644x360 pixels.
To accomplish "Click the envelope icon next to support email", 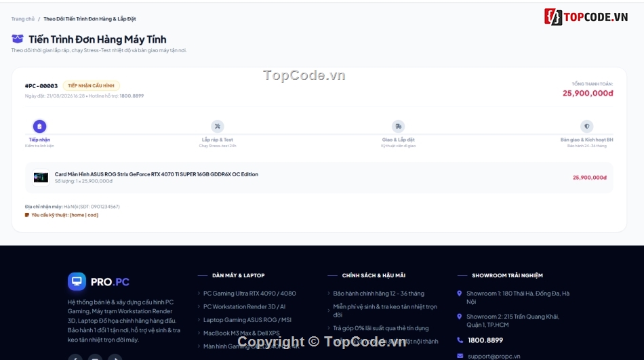I will tap(460, 356).
